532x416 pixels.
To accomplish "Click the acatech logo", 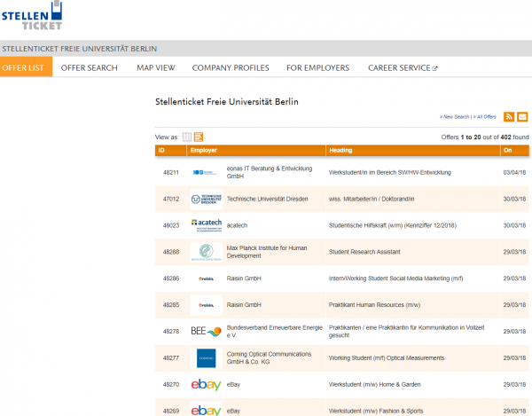I will (x=207, y=225).
